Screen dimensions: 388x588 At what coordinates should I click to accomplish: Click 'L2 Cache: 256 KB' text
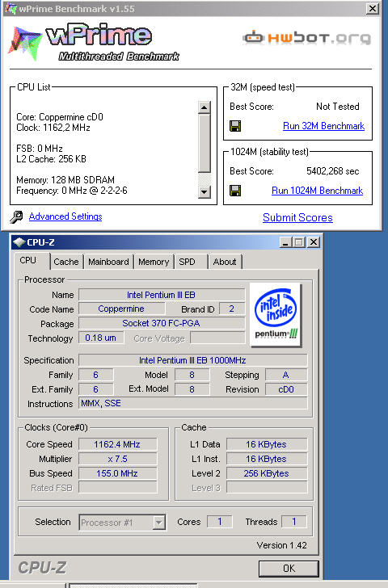pyautogui.click(x=51, y=159)
